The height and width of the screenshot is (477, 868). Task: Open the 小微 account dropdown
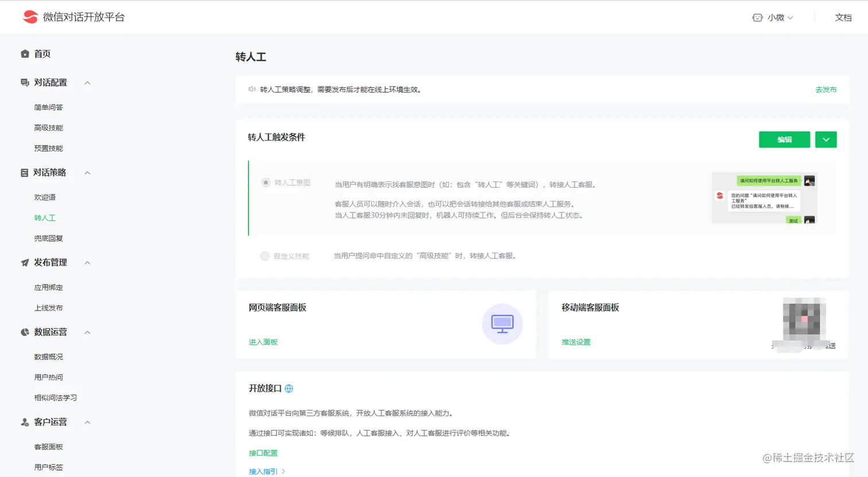tap(774, 17)
